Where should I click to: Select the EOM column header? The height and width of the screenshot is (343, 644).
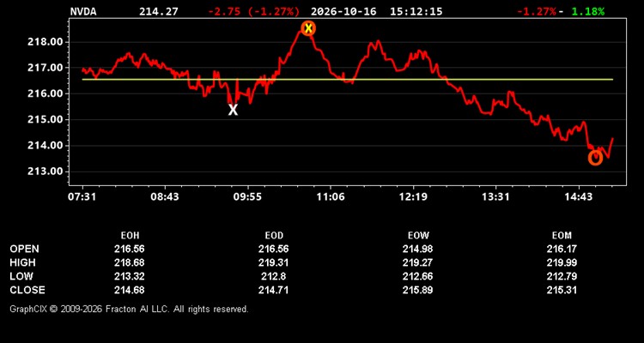[562, 236]
